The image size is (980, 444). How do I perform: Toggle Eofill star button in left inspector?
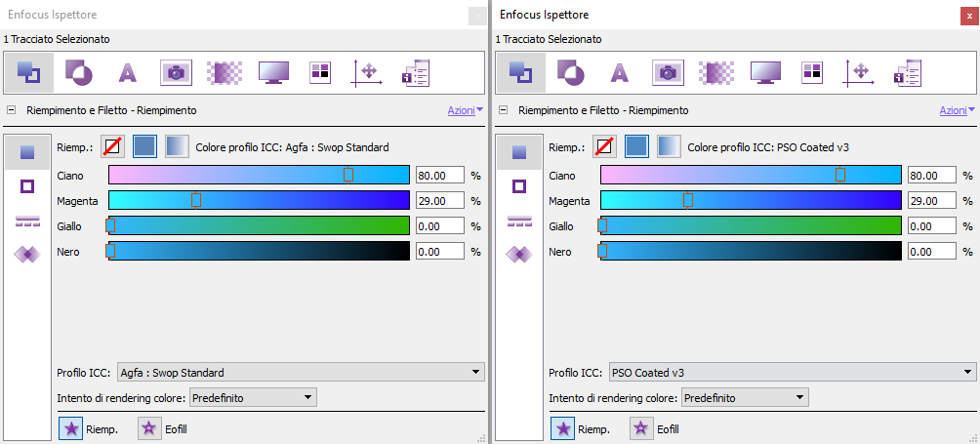[x=149, y=429]
